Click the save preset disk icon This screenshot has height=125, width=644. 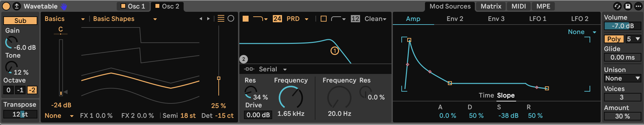coord(628,6)
